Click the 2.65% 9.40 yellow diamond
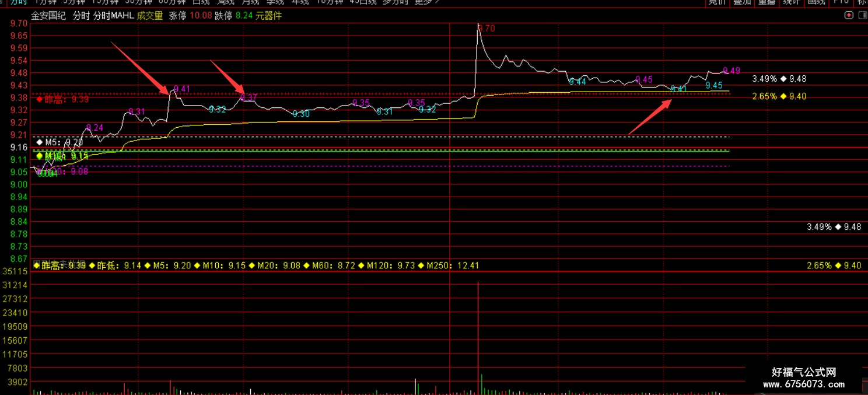Viewport: 868px width, 395px height. tap(783, 96)
